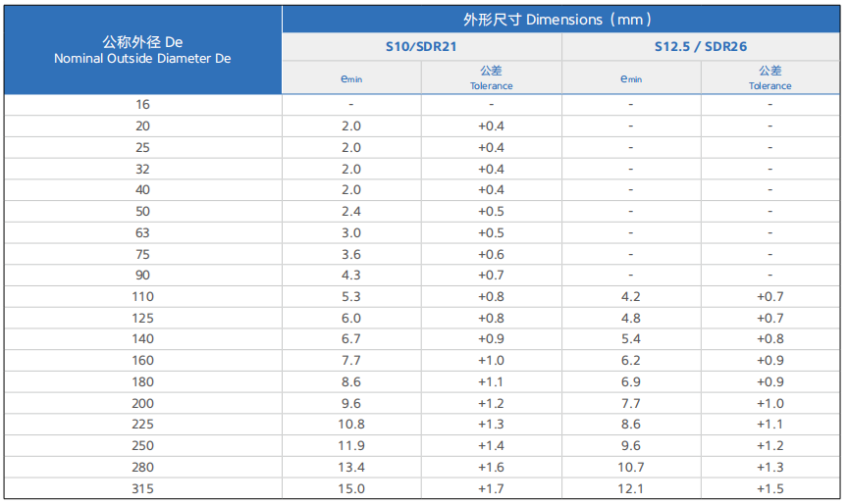Click nominal diameter cell "125"
Image resolution: width=849 pixels, height=504 pixels.
(143, 318)
